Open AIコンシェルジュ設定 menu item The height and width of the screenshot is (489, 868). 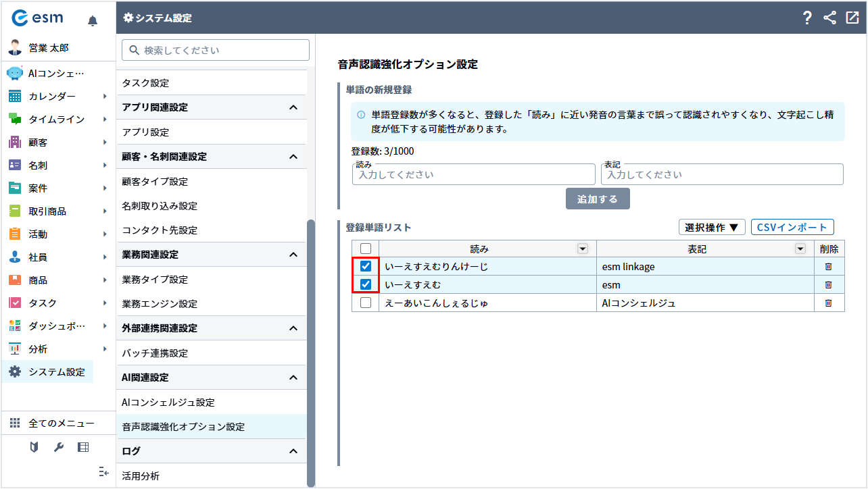[x=168, y=403]
